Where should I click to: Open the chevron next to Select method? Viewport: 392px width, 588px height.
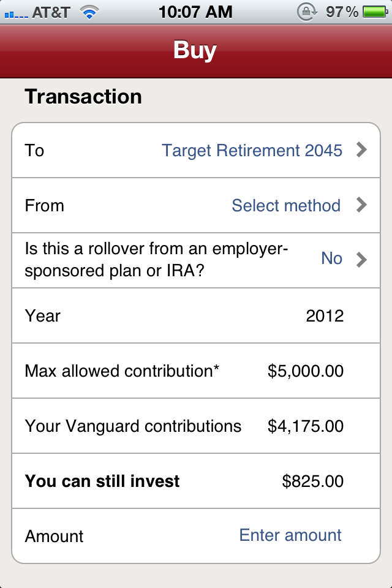[362, 205]
